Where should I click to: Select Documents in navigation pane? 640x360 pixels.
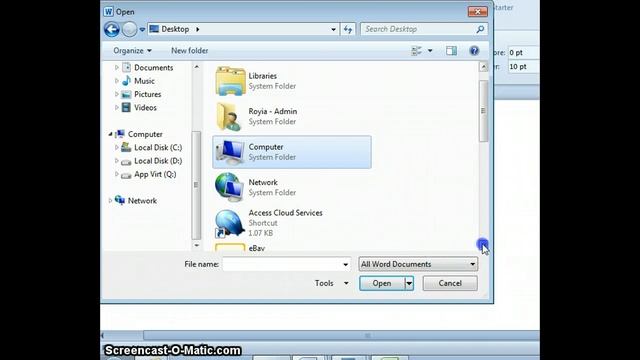pos(153,67)
